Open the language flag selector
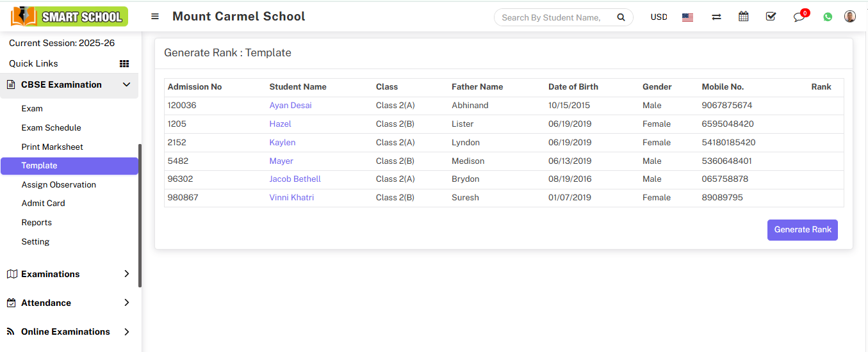This screenshot has width=868, height=352. point(687,17)
